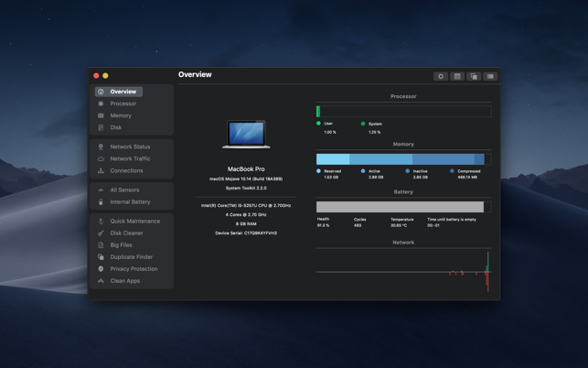Select Big Files in sidebar

click(x=121, y=245)
